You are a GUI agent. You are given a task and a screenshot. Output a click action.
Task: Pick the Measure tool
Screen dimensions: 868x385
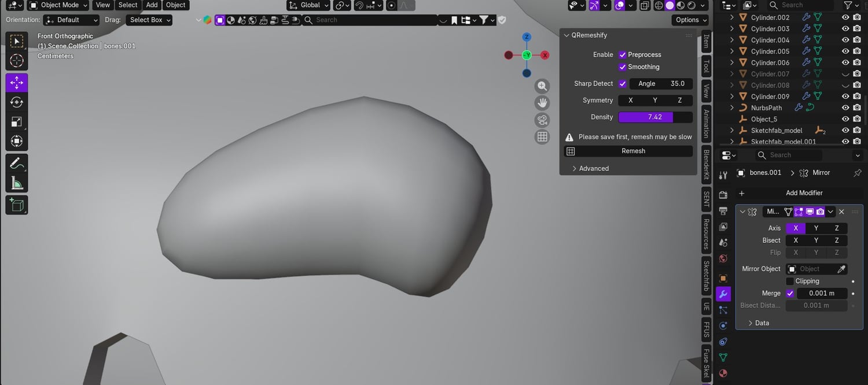coord(17,183)
